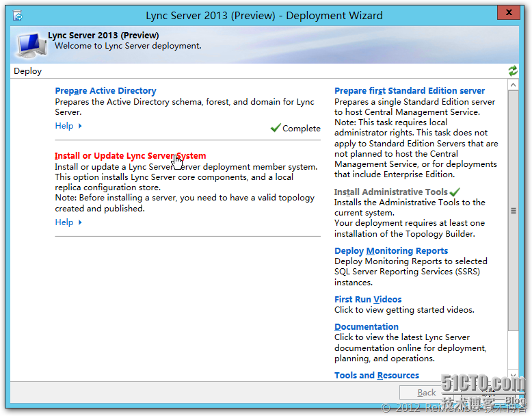Open the Documentation link
This screenshot has width=532, height=416.
(367, 326)
